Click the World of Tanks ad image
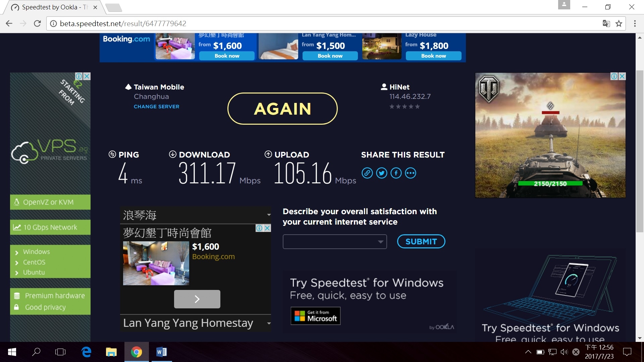This screenshot has width=644, height=362. click(x=550, y=135)
